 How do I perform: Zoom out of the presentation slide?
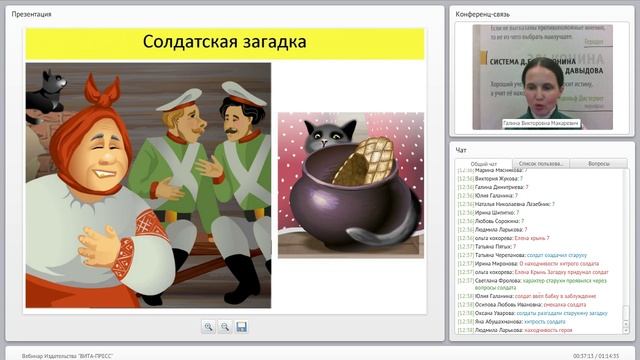225,327
